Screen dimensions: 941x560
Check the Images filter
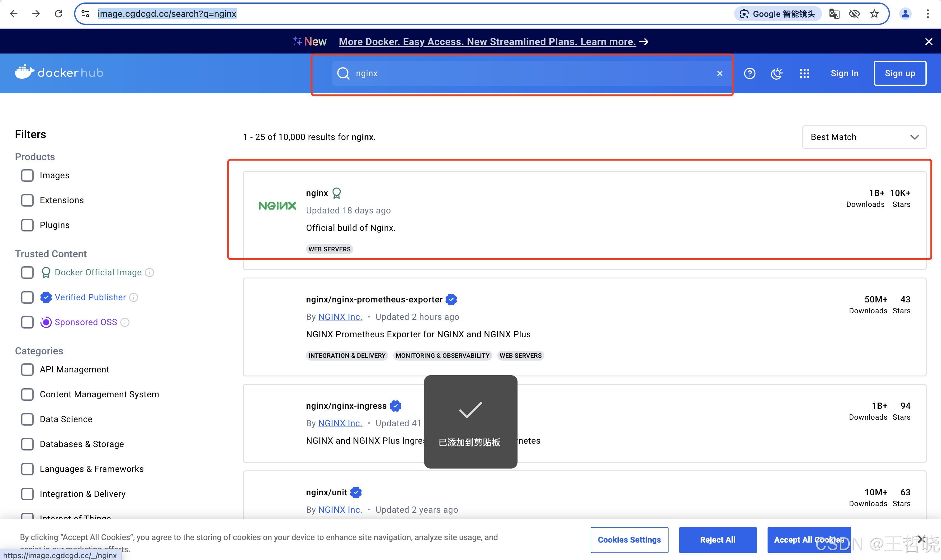pyautogui.click(x=27, y=175)
